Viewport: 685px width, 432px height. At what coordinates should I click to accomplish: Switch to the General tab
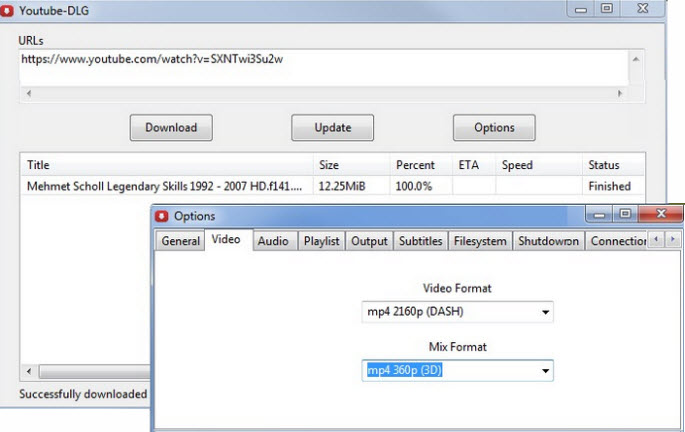[180, 241]
